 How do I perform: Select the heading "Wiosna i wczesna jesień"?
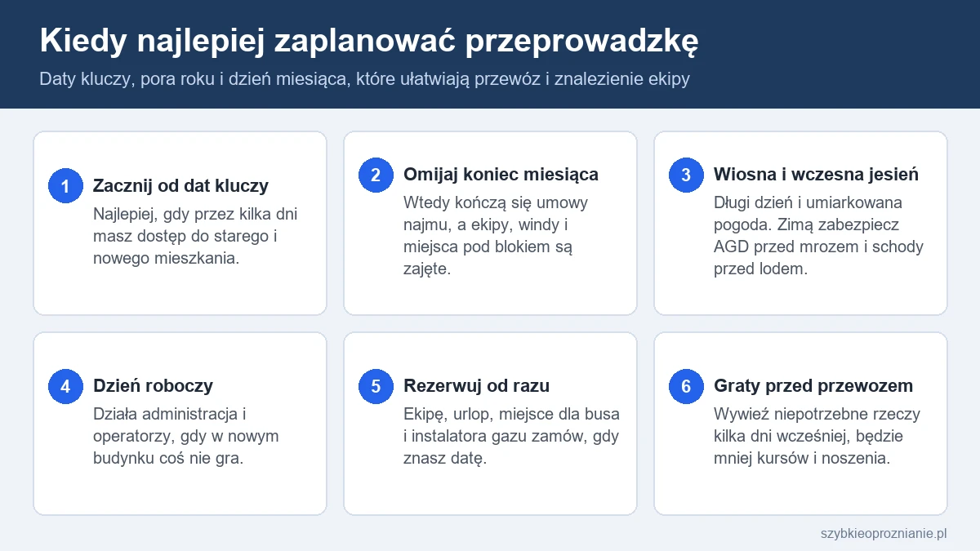tap(816, 174)
